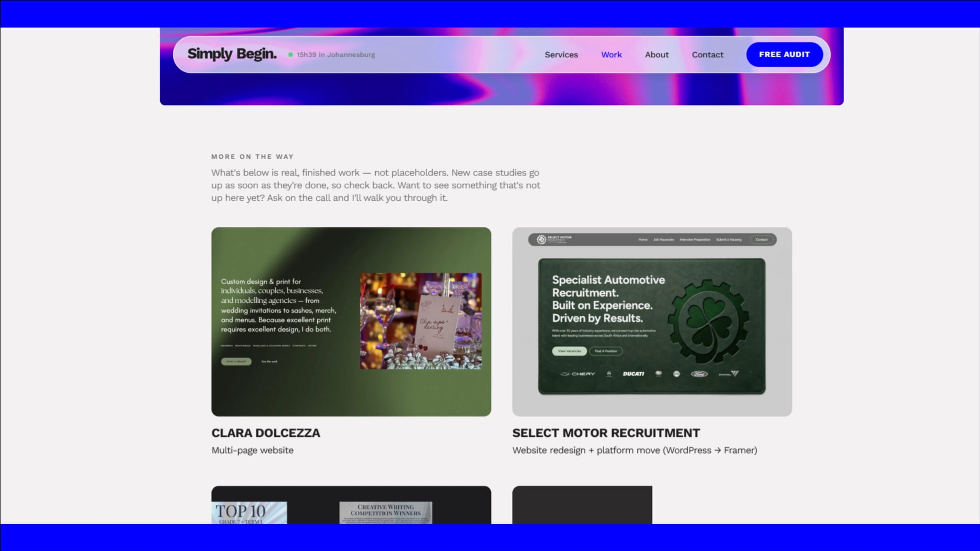Open the Contact nav link
The width and height of the screenshot is (980, 551).
pyautogui.click(x=707, y=55)
